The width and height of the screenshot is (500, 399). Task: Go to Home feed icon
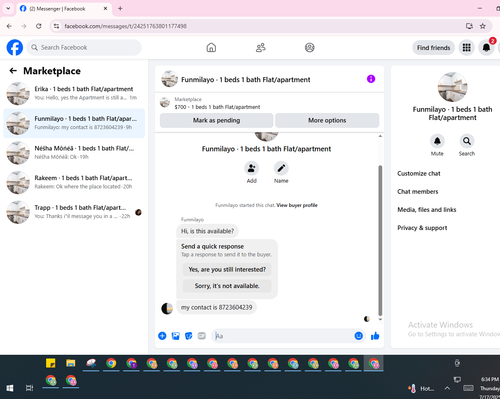click(211, 48)
